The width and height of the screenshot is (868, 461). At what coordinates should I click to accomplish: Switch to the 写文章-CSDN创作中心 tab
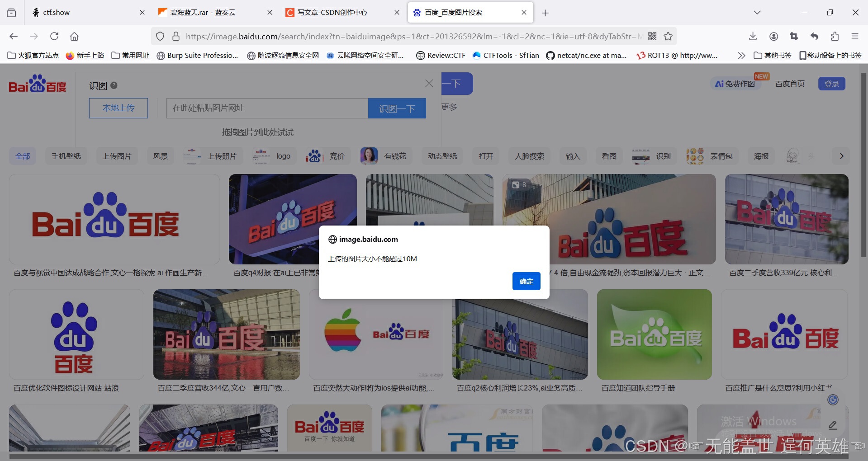point(342,13)
